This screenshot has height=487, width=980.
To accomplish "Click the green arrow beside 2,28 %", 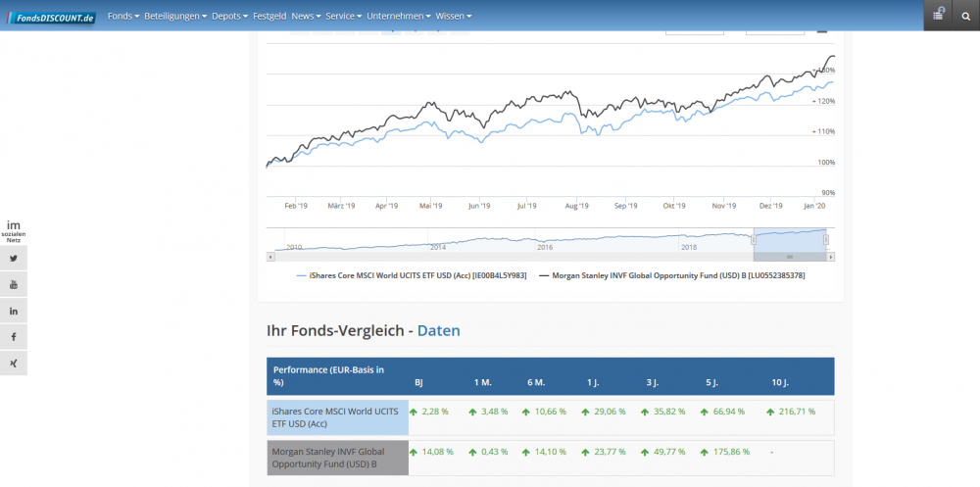I will pyautogui.click(x=414, y=412).
